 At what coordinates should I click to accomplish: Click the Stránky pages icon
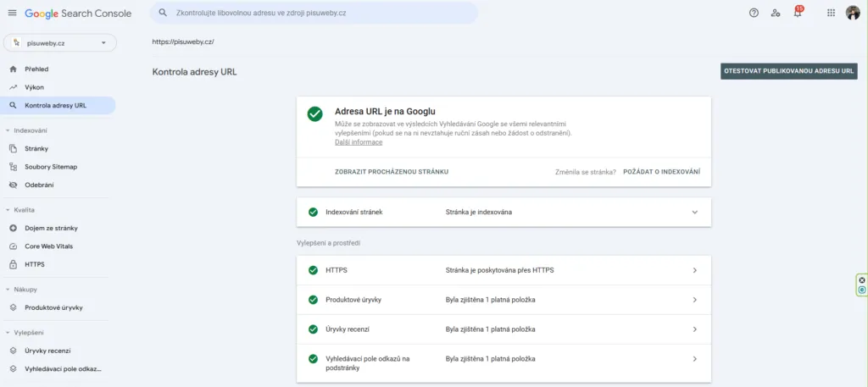14,149
